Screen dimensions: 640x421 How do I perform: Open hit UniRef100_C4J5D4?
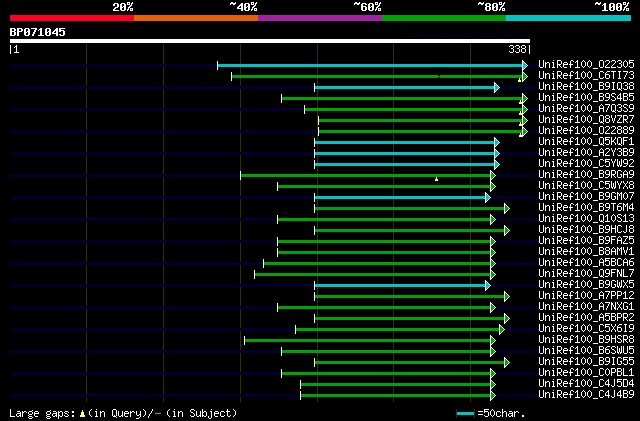pos(586,384)
